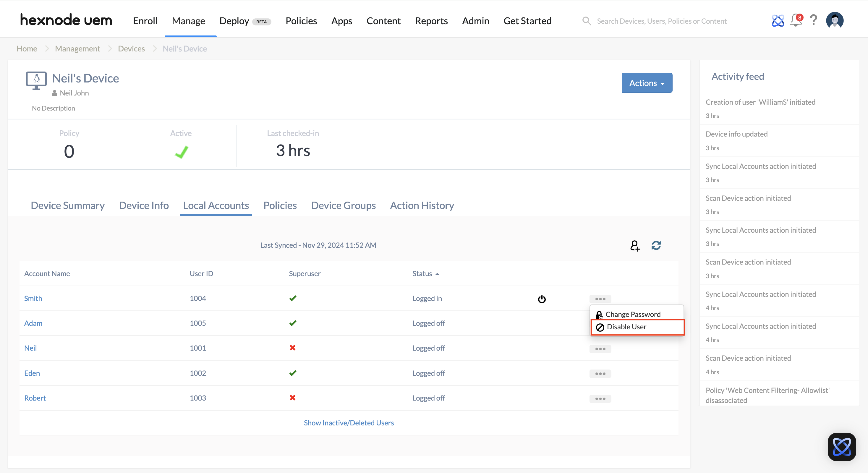Switch to the Action History tab
Screen dimensions: 868x473
422,205
